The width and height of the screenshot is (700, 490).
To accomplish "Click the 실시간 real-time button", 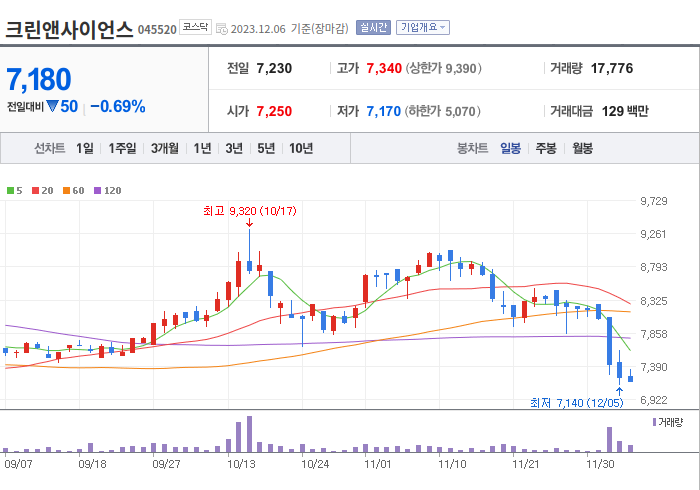I will 373,28.
